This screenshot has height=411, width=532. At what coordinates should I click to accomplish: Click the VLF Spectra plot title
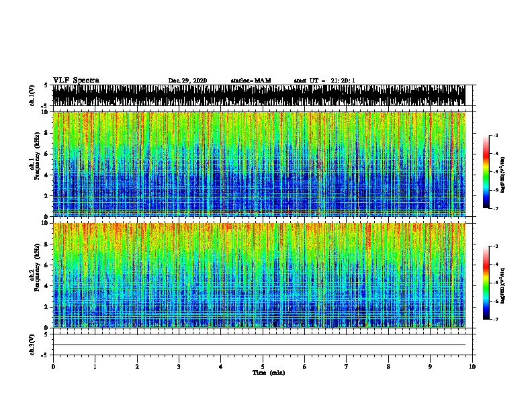tap(76, 81)
